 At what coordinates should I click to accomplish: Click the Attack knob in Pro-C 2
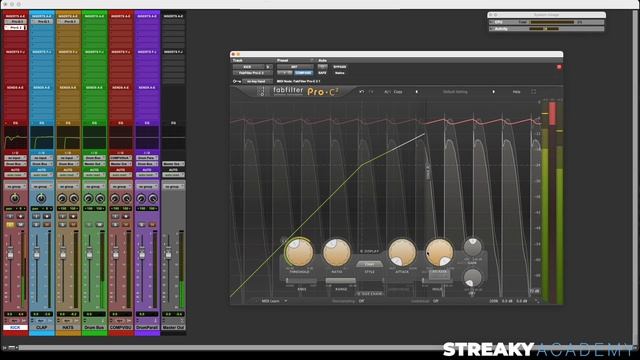coord(402,252)
